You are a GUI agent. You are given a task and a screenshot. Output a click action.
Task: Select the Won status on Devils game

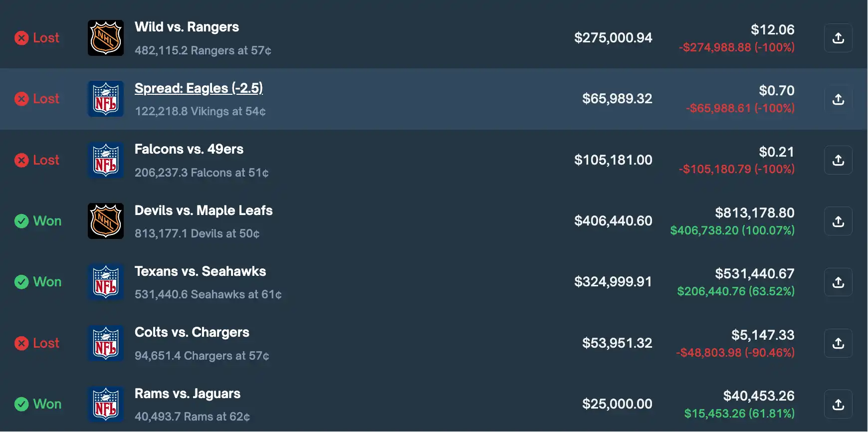[38, 221]
